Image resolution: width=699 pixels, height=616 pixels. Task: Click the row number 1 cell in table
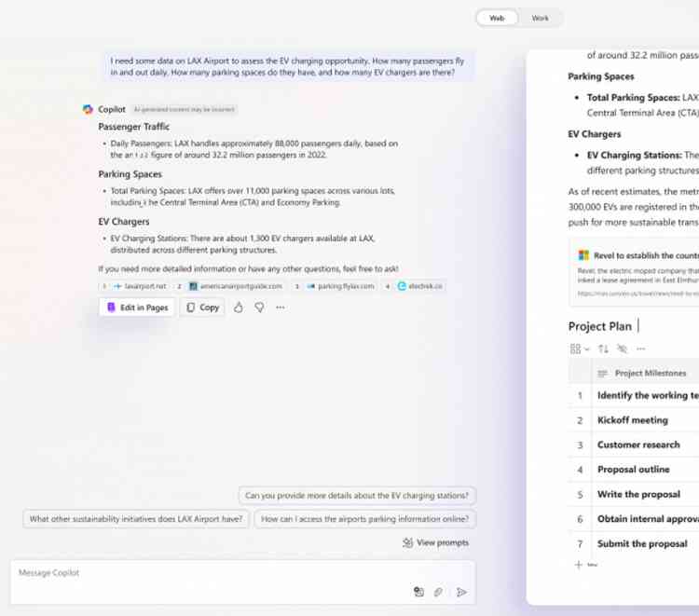[x=580, y=395]
